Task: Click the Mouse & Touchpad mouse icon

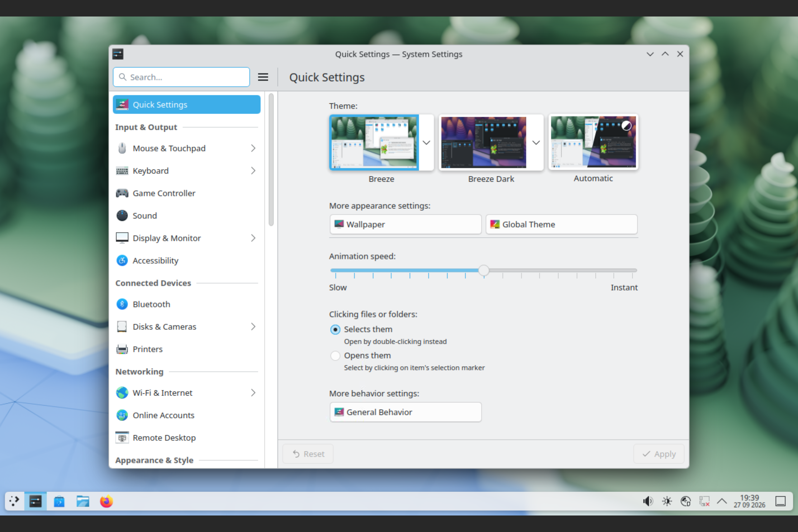Action: [x=122, y=148]
